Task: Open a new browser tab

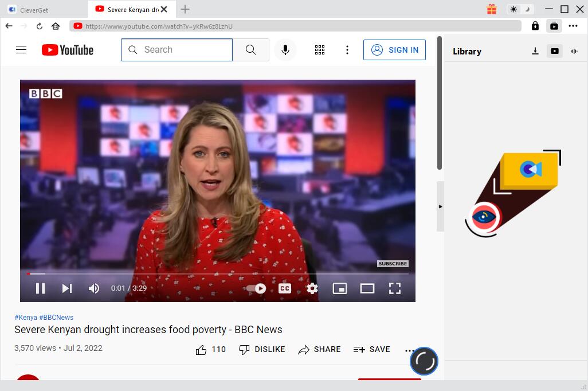Action: [x=185, y=9]
